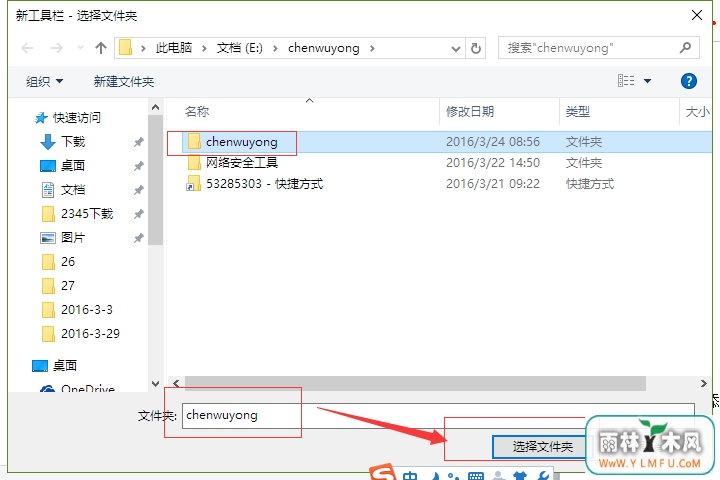This screenshot has height=480, width=720.
Task: Click horizontal scrollbar right arrow
Action: click(x=703, y=383)
